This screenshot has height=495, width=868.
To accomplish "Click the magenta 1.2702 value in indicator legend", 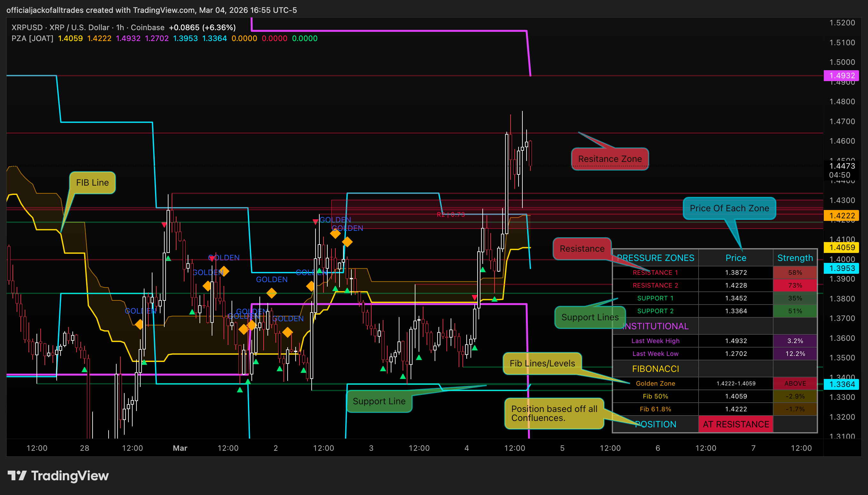I will pos(157,38).
